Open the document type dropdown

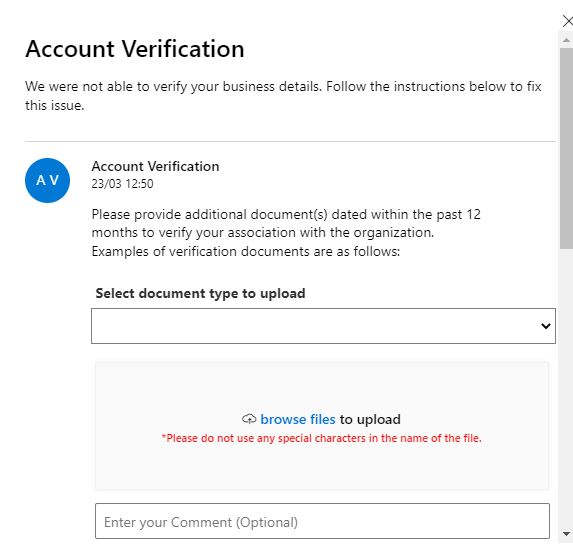click(323, 326)
